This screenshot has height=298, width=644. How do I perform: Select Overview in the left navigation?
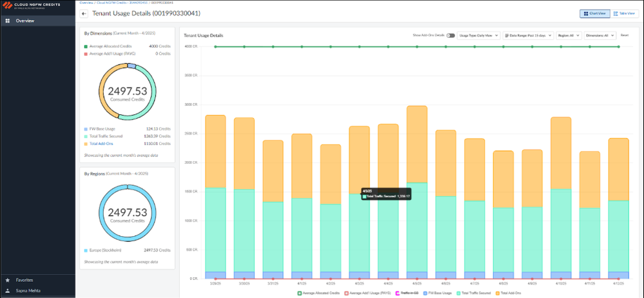pos(24,21)
